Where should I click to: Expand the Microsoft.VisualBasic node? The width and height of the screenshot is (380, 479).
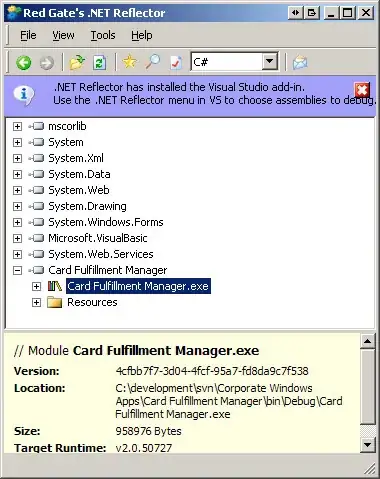(17, 239)
